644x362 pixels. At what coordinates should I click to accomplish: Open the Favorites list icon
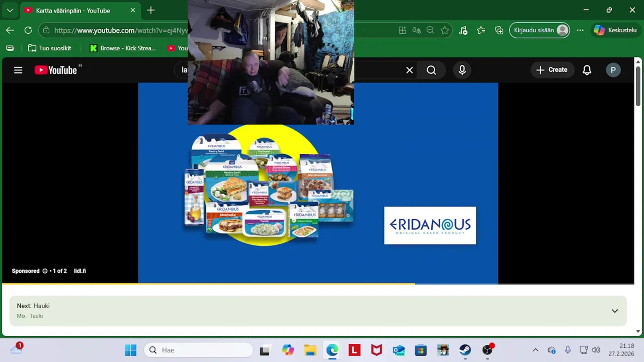tap(481, 30)
